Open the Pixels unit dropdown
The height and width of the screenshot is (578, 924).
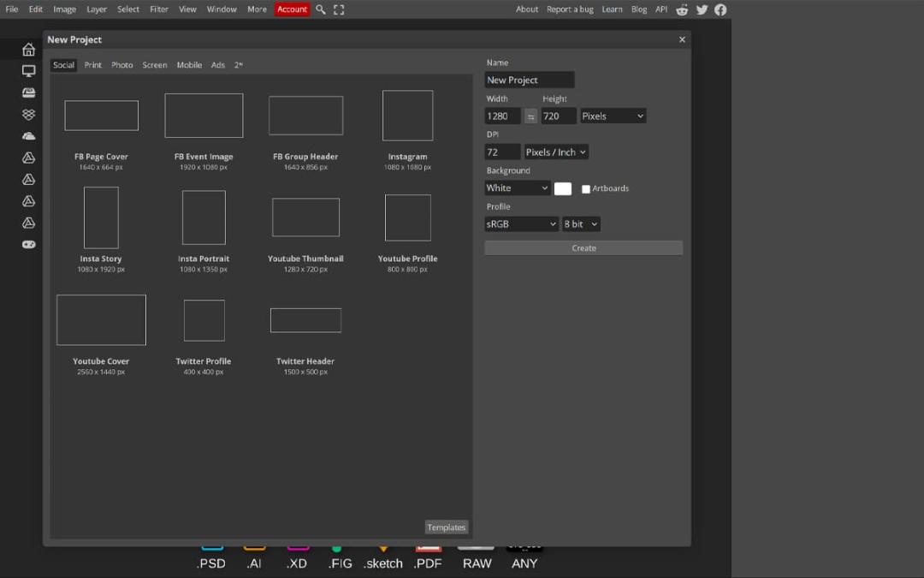pos(613,116)
